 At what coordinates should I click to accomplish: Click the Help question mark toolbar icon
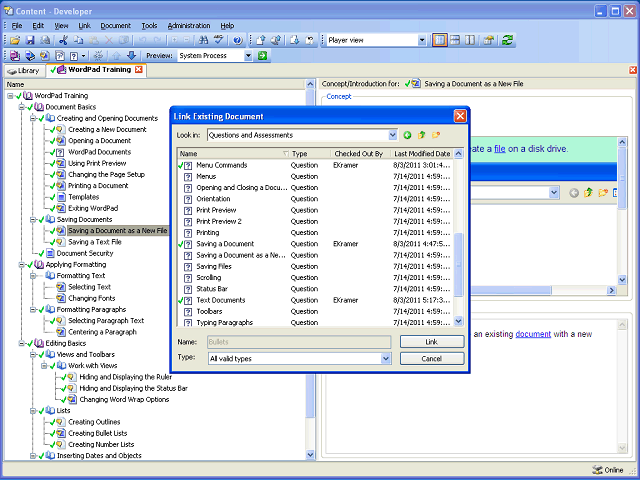(x=237, y=40)
